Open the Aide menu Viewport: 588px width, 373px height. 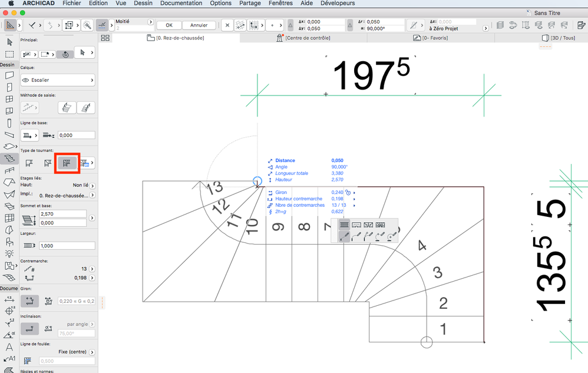click(x=306, y=4)
